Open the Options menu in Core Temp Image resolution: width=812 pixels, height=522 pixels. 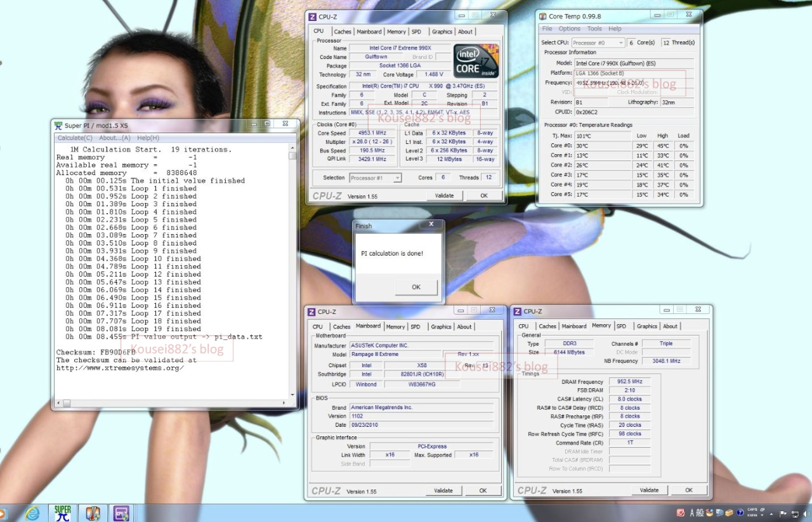click(570, 29)
